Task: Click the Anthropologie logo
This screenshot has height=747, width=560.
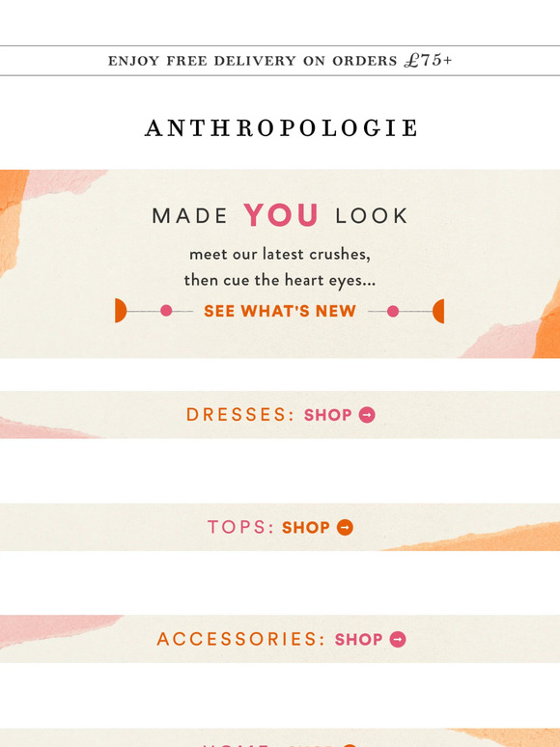Action: [x=281, y=128]
